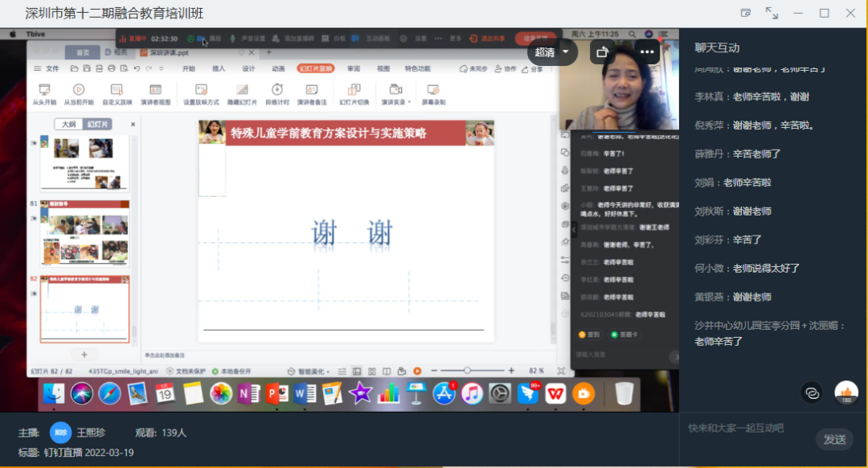This screenshot has height=468, width=868.
Task: Click the 设置放映方式 slideshow setup icon
Action: pos(203,90)
